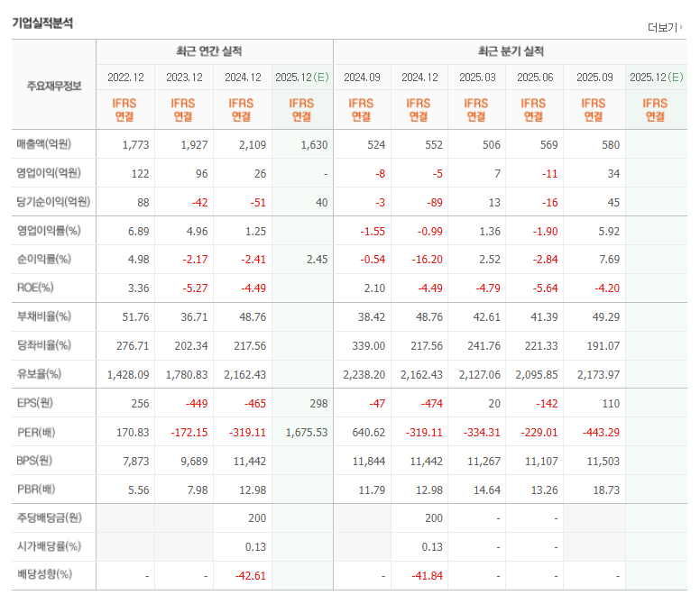
Task: Click the 2,173.97 reserve ratio value
Action: [598, 375]
